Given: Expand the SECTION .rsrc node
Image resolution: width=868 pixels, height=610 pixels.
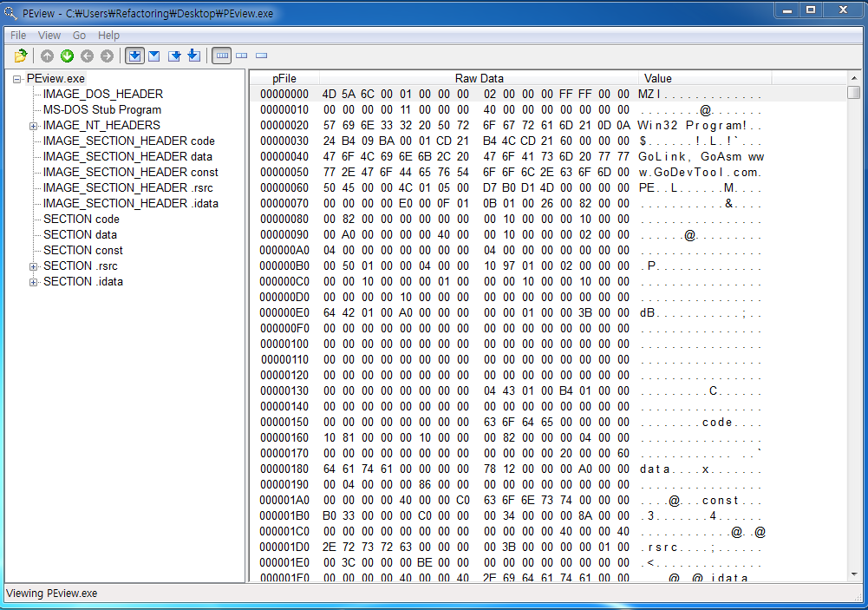Looking at the screenshot, I should pyautogui.click(x=33, y=266).
